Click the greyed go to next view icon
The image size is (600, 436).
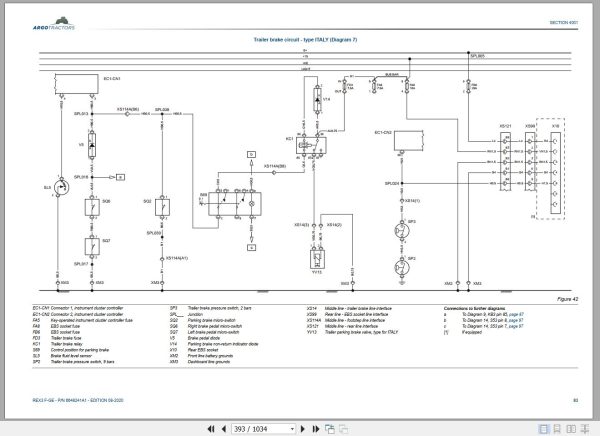(x=344, y=429)
